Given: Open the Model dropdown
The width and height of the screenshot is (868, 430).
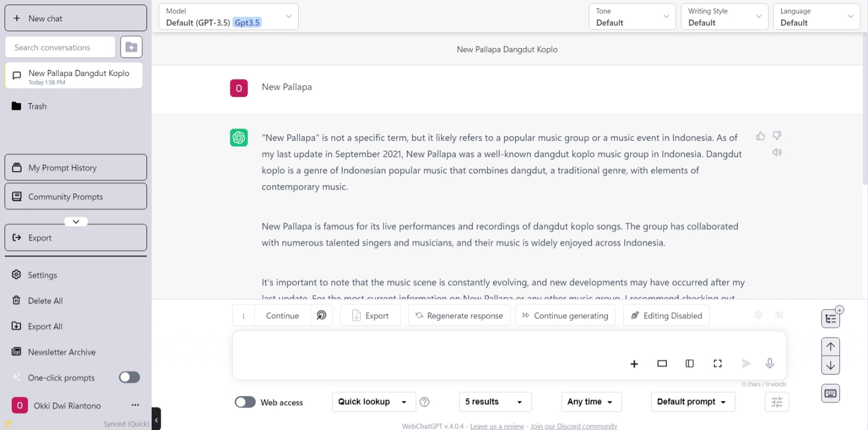Looking at the screenshot, I should [228, 17].
